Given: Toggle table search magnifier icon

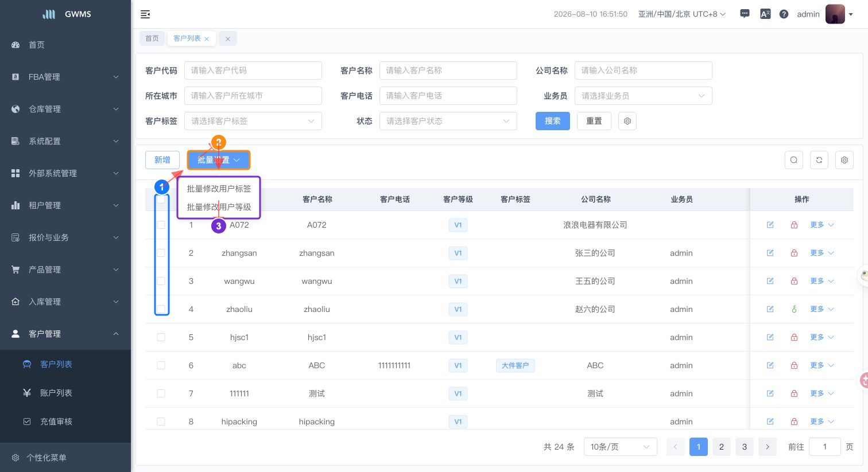Looking at the screenshot, I should point(794,160).
